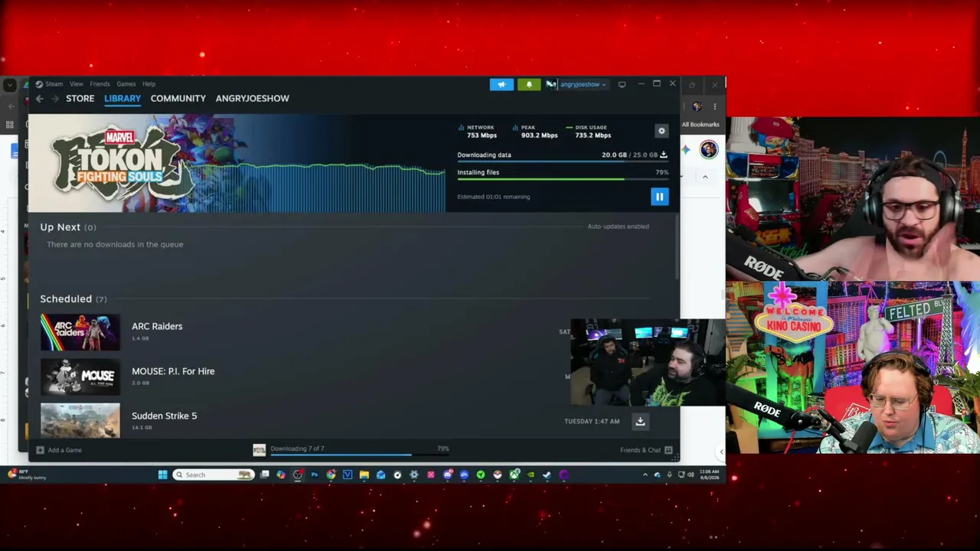Click Steam's back navigation arrow
Screen dimensions: 980x551
[x=40, y=99]
